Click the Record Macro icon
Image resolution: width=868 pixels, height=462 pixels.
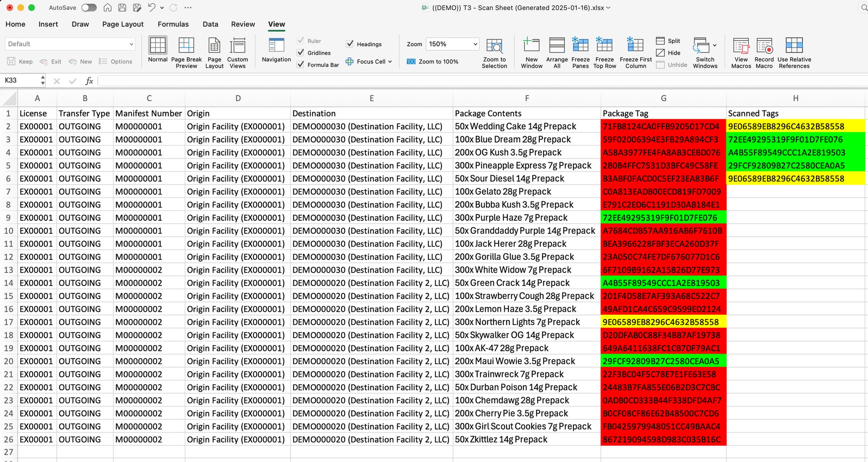764,46
